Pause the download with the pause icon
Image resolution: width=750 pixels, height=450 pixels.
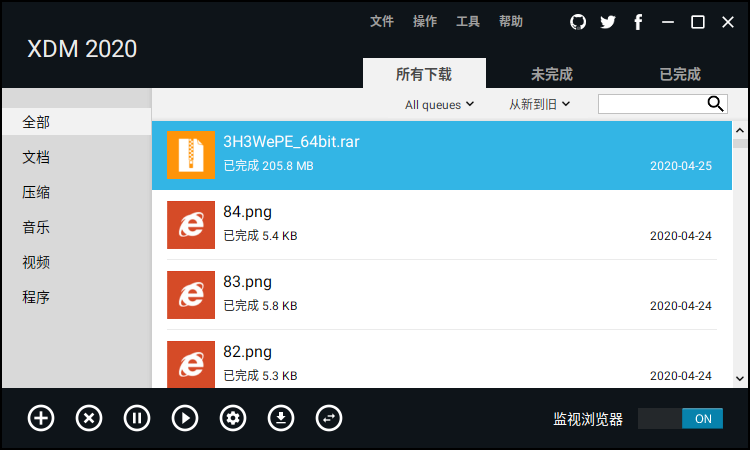tap(137, 418)
